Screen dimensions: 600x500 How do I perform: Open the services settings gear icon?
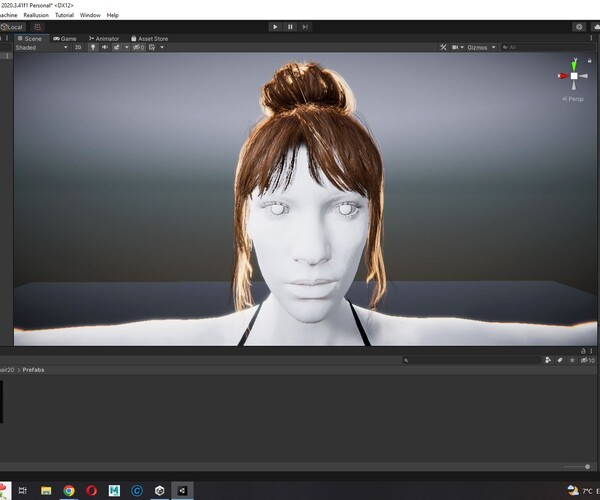tap(579, 27)
